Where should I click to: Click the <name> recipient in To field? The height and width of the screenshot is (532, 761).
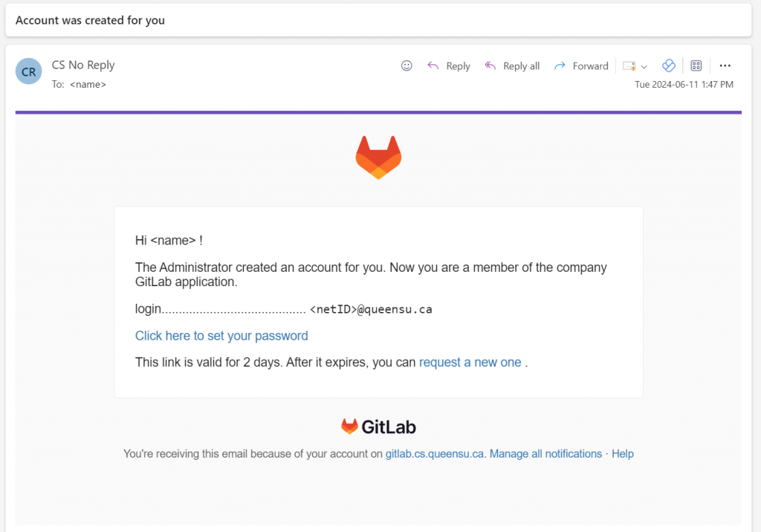coord(88,85)
